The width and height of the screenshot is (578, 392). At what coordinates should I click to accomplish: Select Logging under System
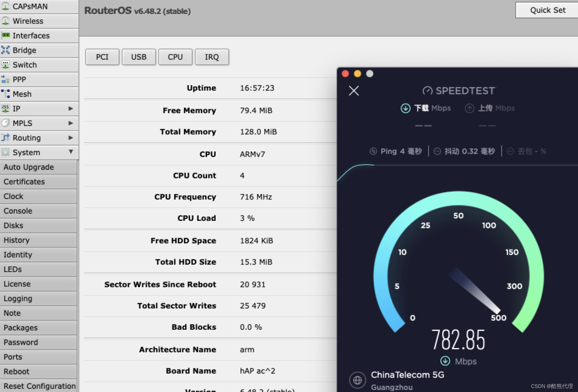tap(38, 298)
